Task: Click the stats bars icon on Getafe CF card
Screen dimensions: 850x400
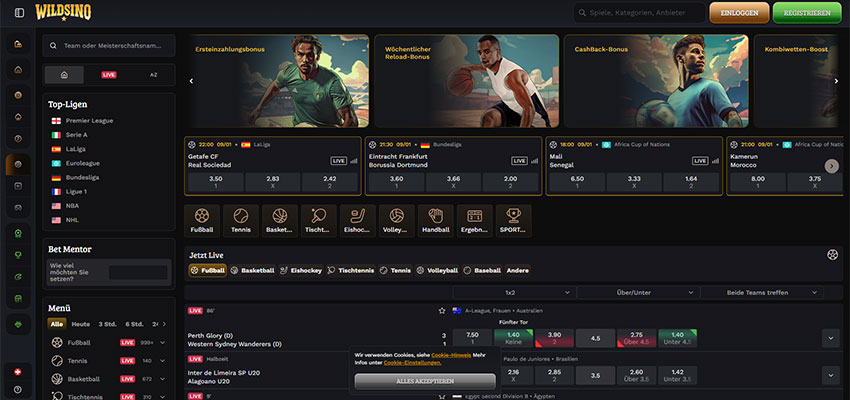Action: (354, 161)
